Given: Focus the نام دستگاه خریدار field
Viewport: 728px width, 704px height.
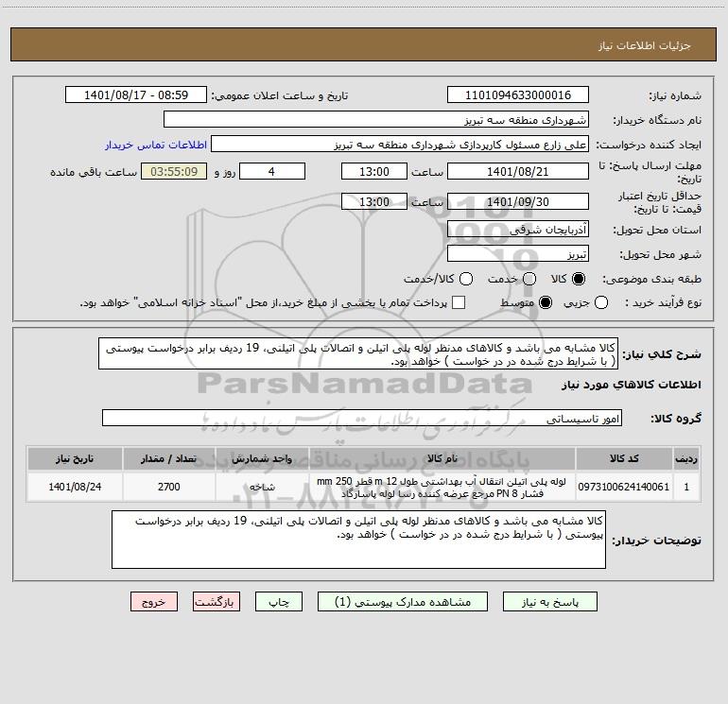Looking at the screenshot, I should (x=376, y=119).
